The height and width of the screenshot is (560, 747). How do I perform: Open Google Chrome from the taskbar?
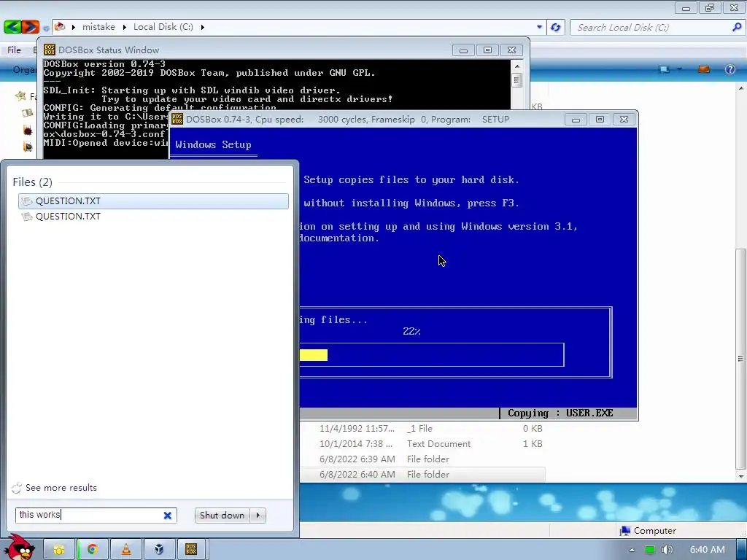[93, 550]
